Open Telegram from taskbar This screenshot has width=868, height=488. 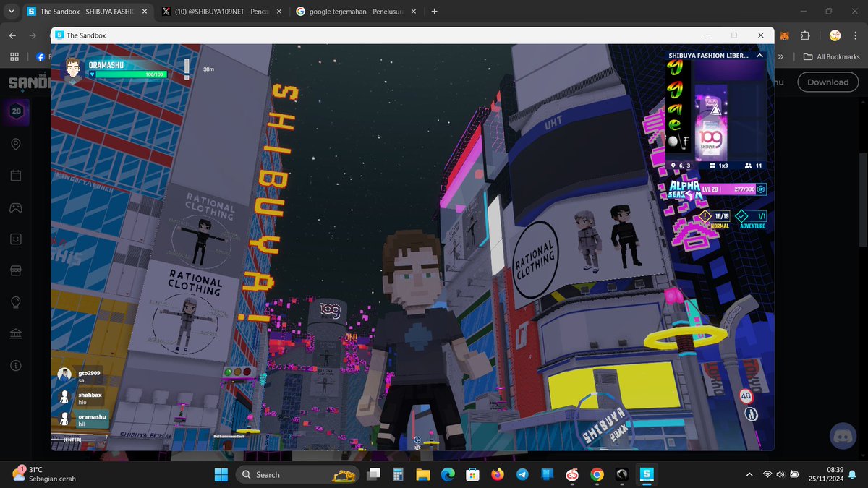(522, 474)
